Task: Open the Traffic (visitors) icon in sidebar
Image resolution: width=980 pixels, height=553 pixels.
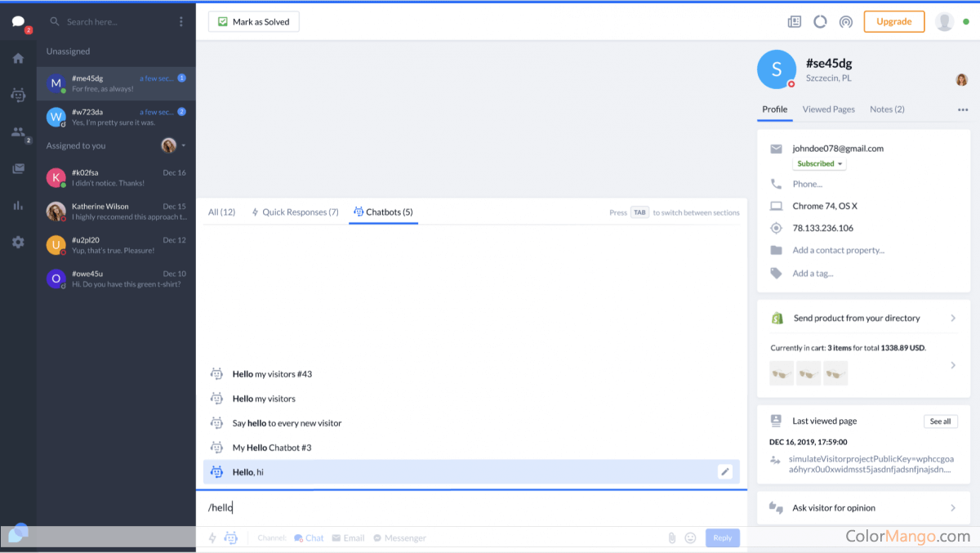Action: (x=18, y=132)
